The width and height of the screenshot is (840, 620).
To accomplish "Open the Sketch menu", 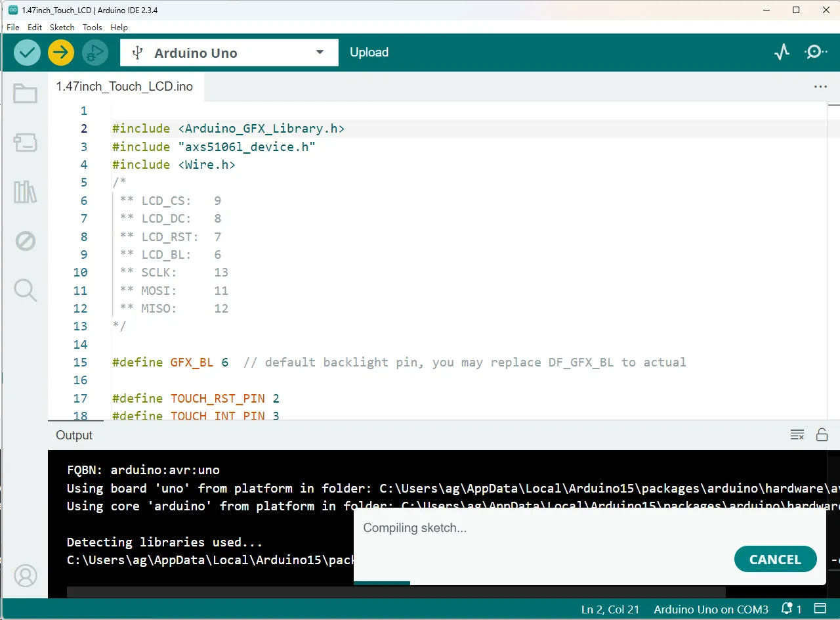I will 62,28.
